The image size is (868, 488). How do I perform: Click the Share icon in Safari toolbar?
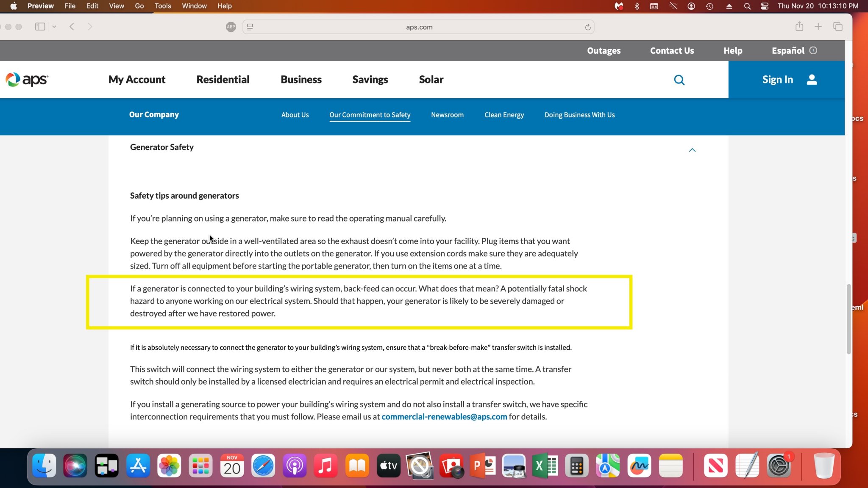(799, 27)
